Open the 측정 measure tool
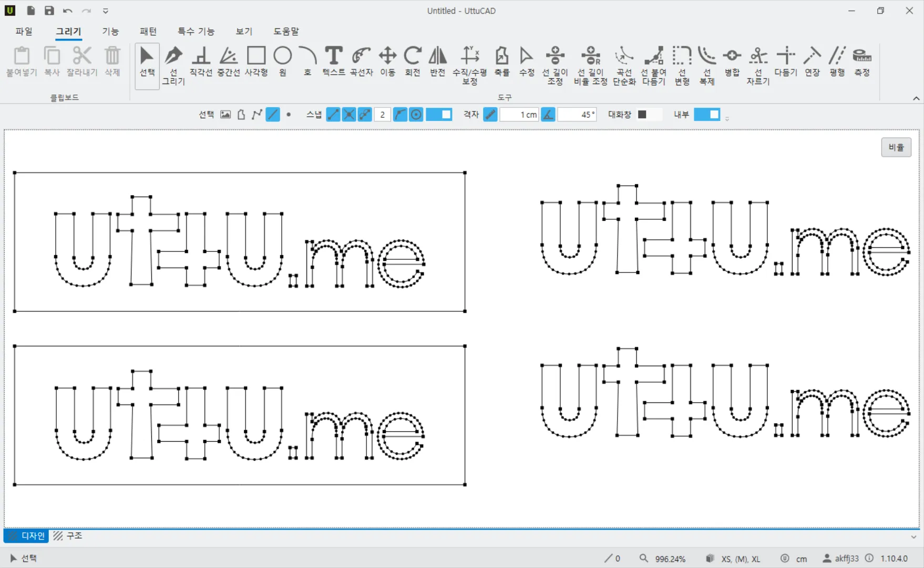Viewport: 924px width, 568px height. coord(862,62)
